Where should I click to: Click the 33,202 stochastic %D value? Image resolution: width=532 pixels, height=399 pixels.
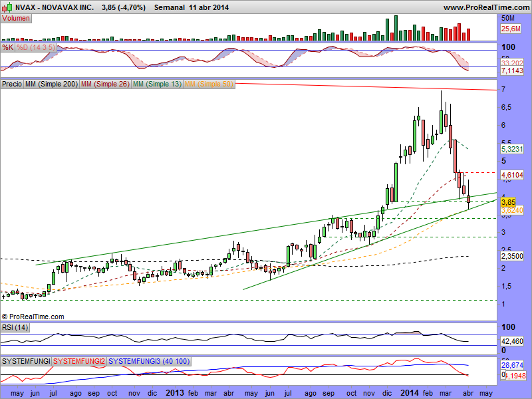click(512, 63)
